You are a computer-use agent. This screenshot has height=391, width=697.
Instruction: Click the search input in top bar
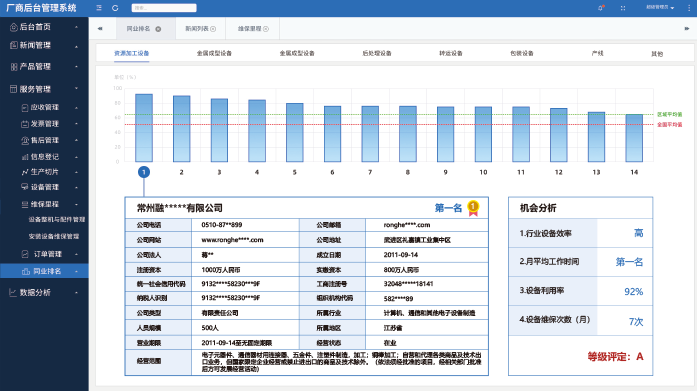point(164,8)
